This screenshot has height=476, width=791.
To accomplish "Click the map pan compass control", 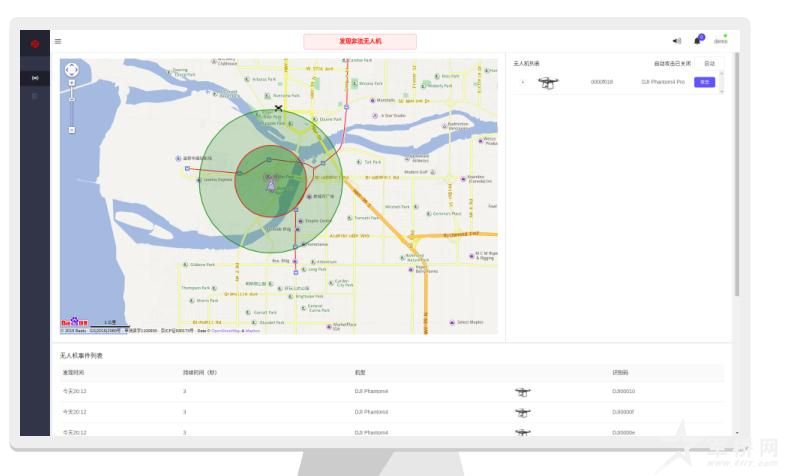I will click(x=71, y=69).
